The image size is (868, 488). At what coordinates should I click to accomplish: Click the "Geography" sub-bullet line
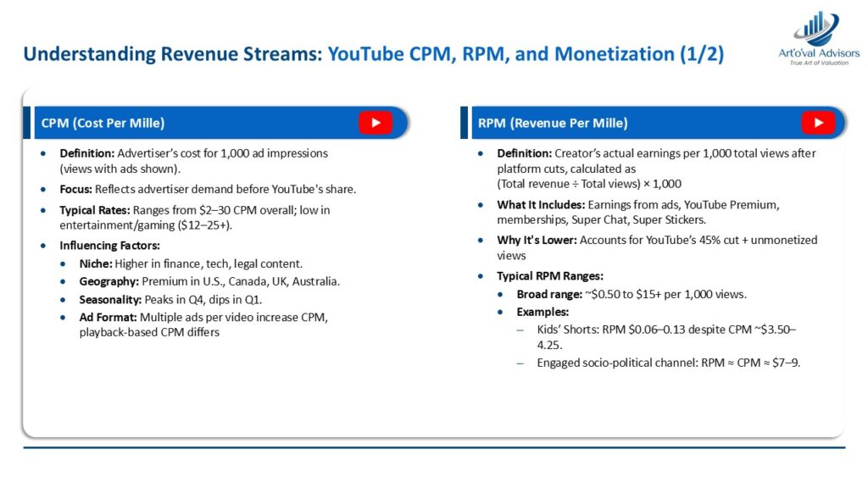[210, 281]
